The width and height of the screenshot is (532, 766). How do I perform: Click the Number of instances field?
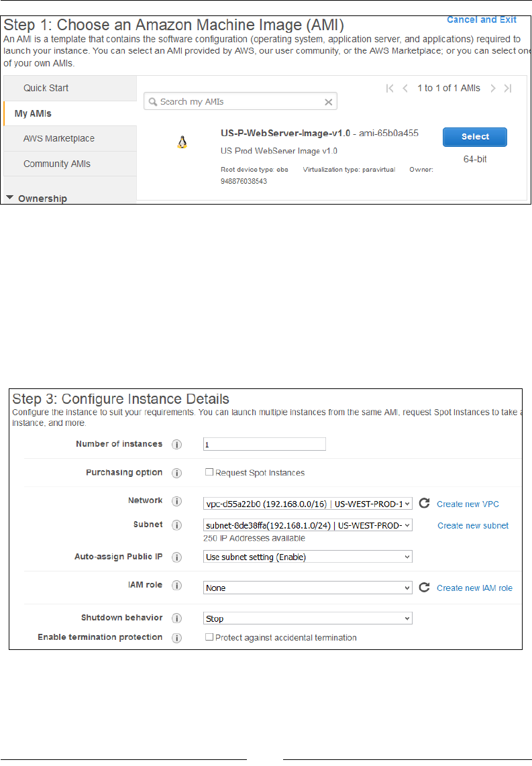pyautogui.click(x=264, y=444)
